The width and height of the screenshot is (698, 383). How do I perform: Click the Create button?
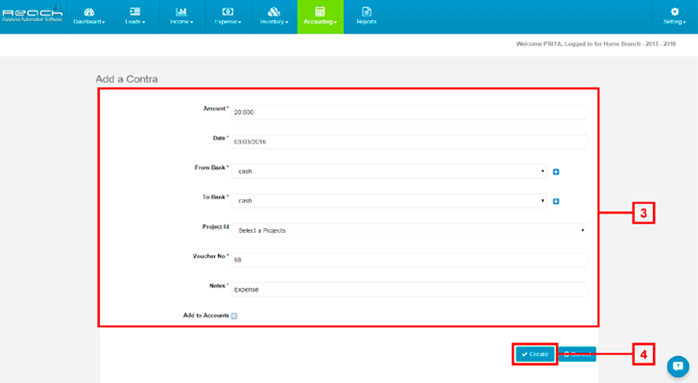[x=535, y=354]
